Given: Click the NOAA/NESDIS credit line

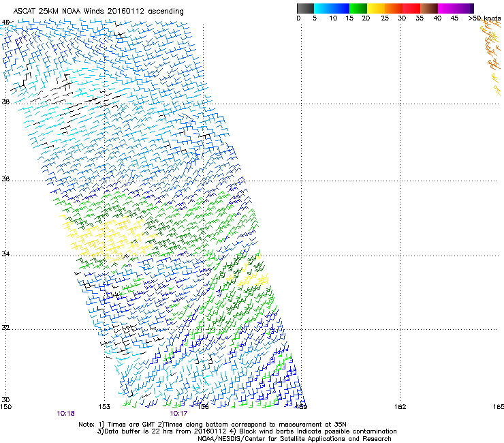Looking at the screenshot, I should pos(294,439).
